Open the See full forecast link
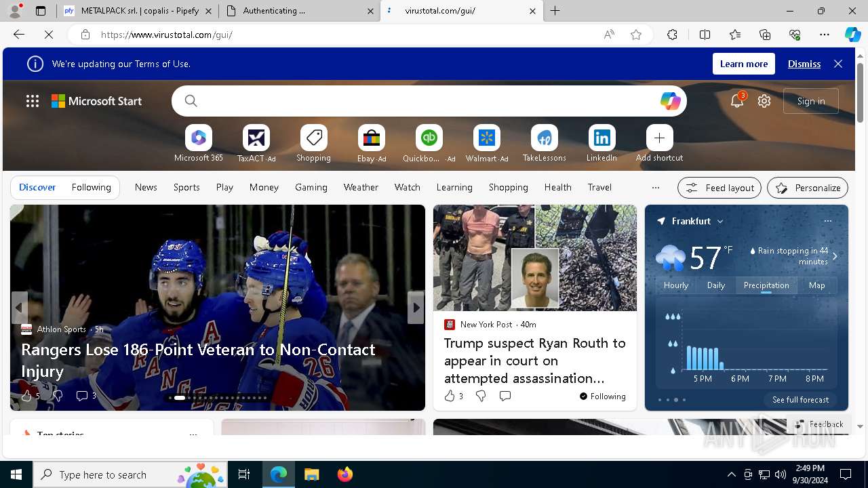This screenshot has width=868, height=488. [800, 400]
